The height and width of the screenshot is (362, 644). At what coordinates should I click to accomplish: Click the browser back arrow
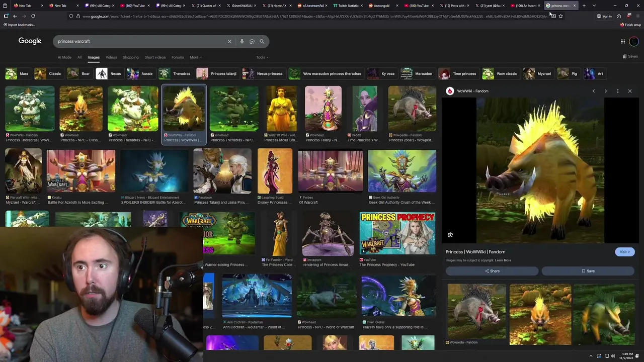pos(15,16)
